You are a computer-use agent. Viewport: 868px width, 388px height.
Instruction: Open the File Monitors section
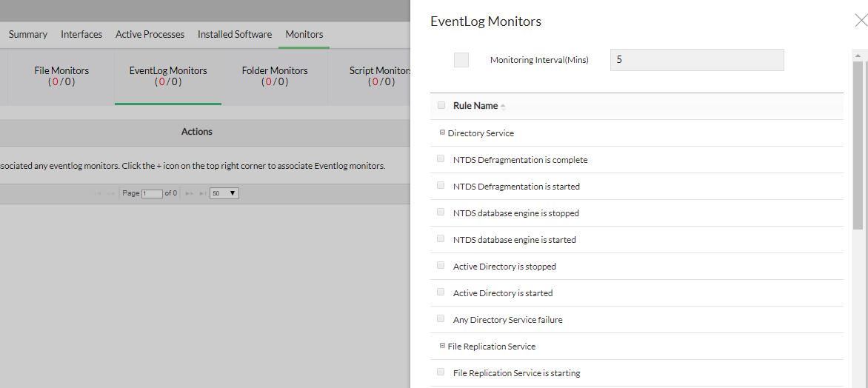click(x=61, y=76)
